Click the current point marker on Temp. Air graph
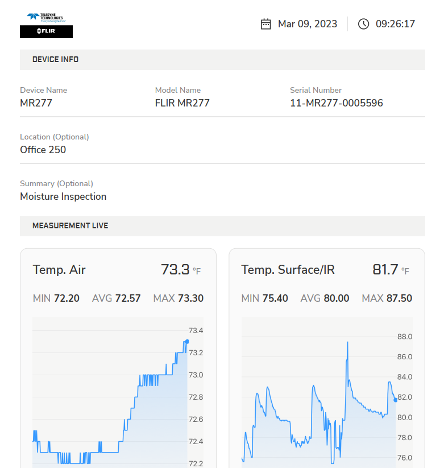This screenshot has width=440, height=468. click(187, 341)
